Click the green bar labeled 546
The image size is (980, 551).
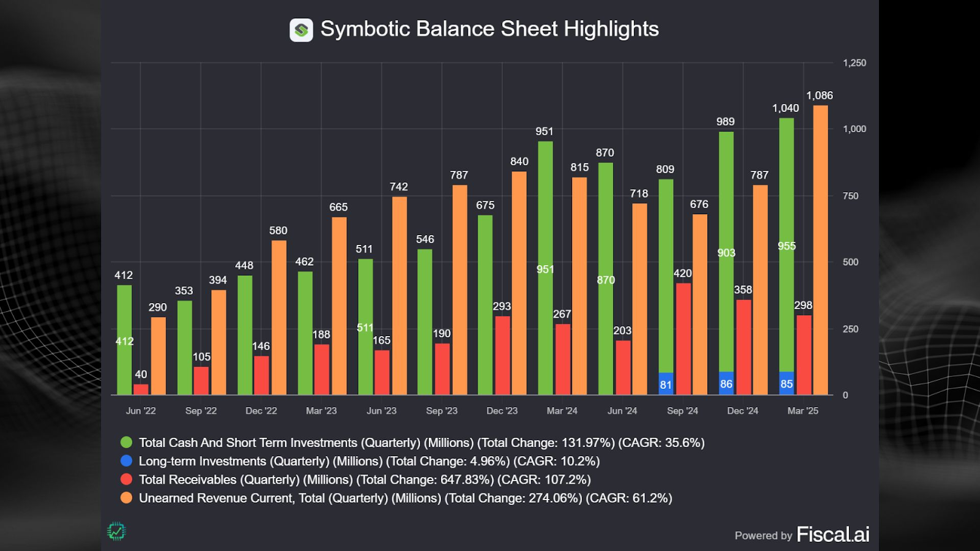pyautogui.click(x=424, y=322)
